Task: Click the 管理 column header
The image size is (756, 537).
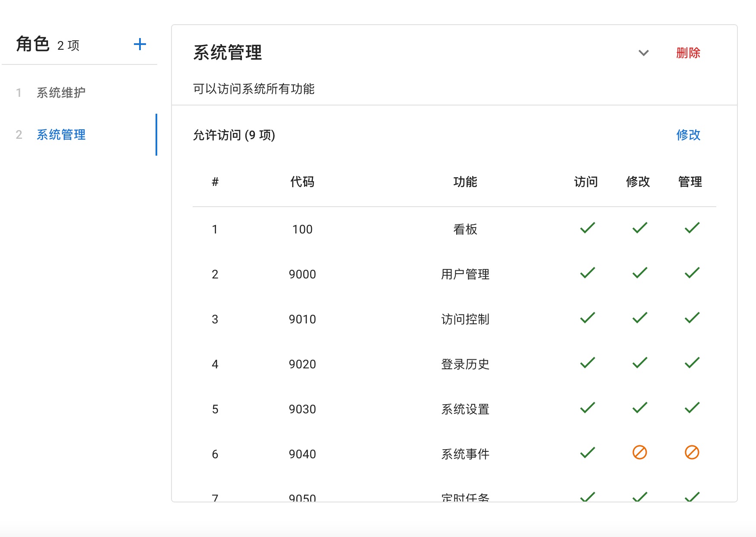Action: coord(690,182)
